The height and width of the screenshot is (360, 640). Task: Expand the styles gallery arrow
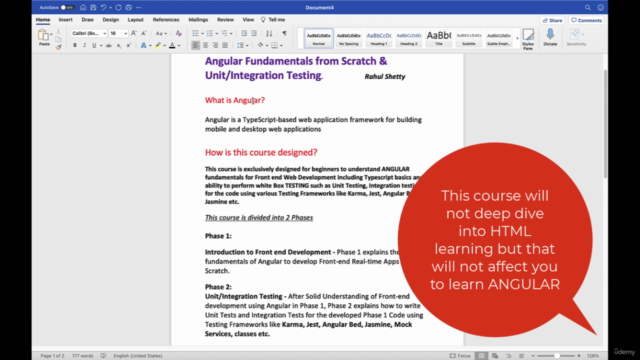517,39
